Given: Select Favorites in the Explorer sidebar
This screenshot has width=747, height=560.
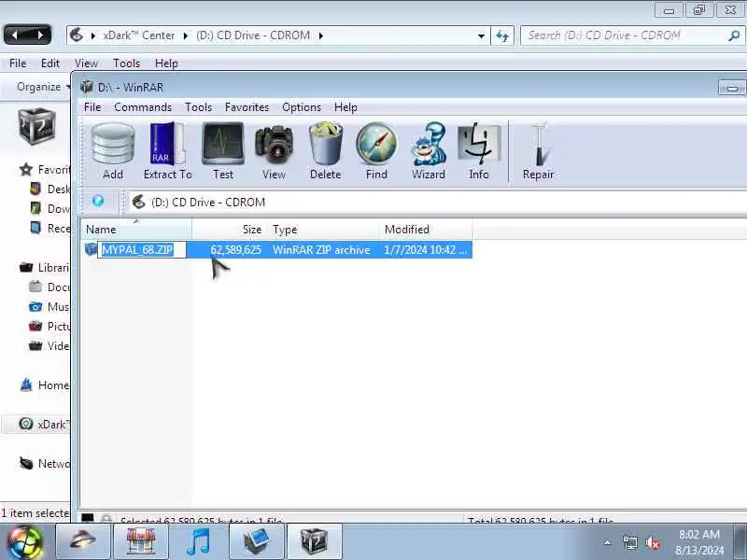Looking at the screenshot, I should pos(45,170).
